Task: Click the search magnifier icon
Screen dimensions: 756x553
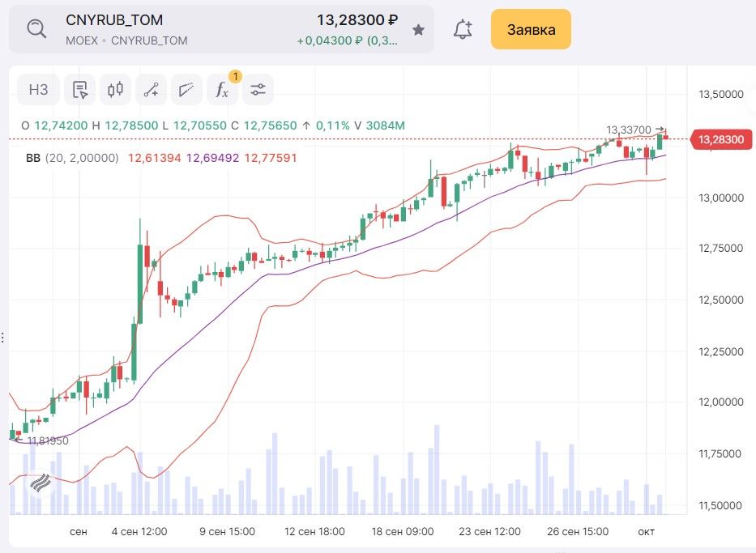Action: [x=37, y=29]
